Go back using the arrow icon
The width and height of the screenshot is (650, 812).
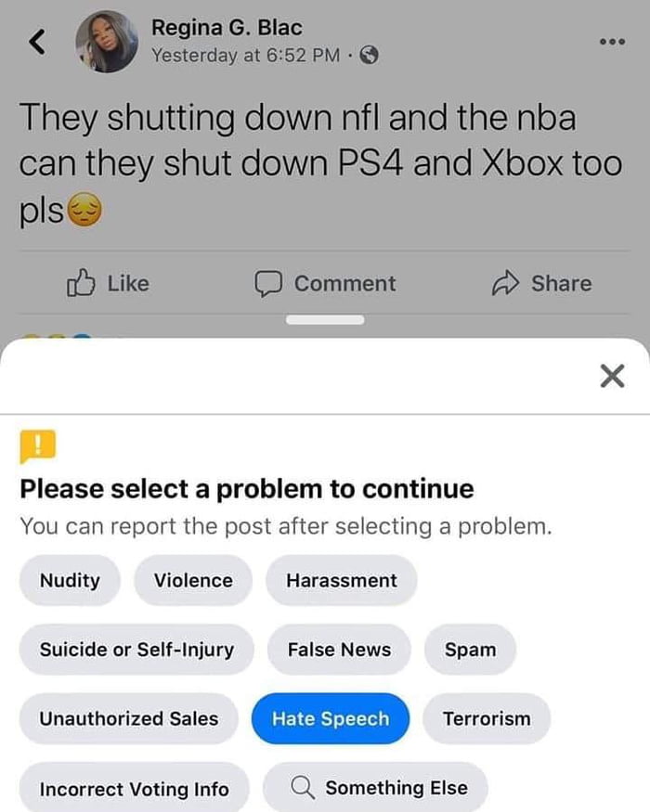pos(37,42)
